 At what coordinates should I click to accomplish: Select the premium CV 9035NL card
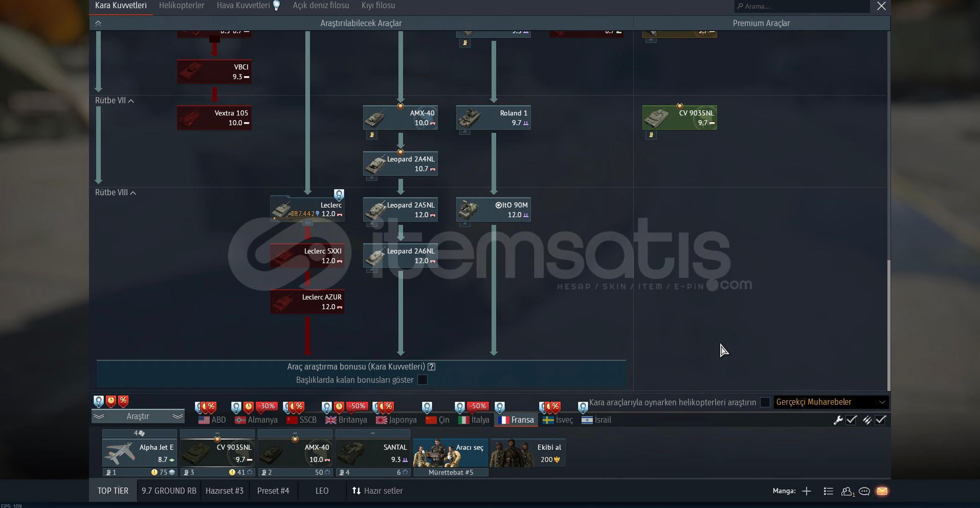click(x=680, y=118)
